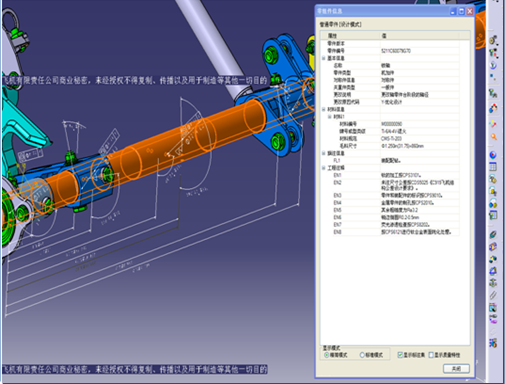
Task: Select the 标准模式 radio button
Action: click(362, 355)
